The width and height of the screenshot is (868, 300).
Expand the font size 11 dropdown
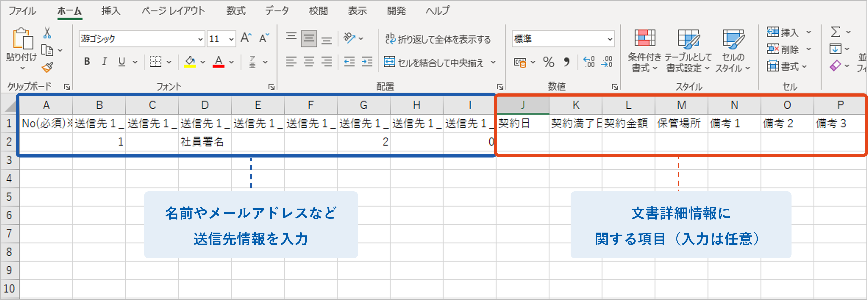click(231, 39)
